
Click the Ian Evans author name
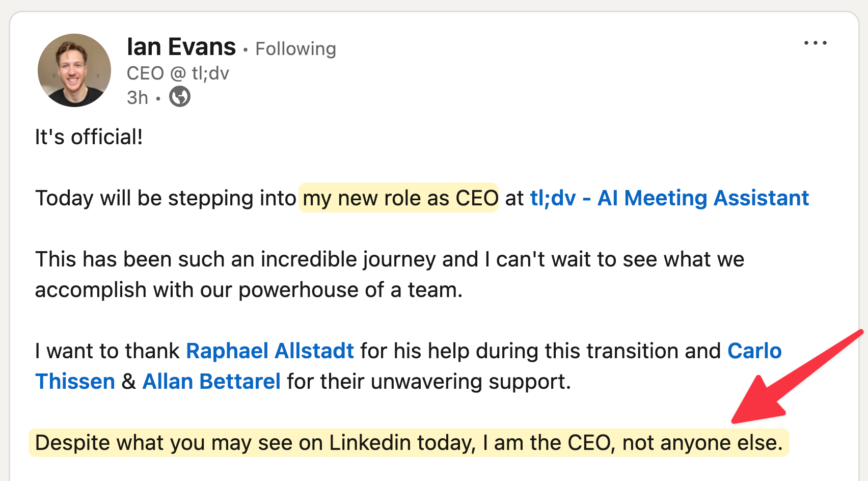(181, 47)
